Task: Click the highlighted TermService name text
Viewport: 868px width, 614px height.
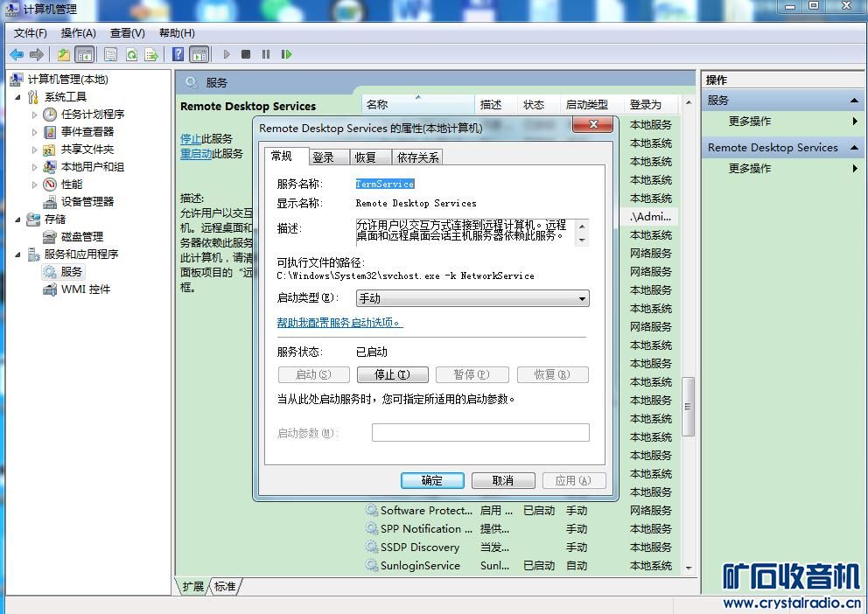Action: point(385,185)
